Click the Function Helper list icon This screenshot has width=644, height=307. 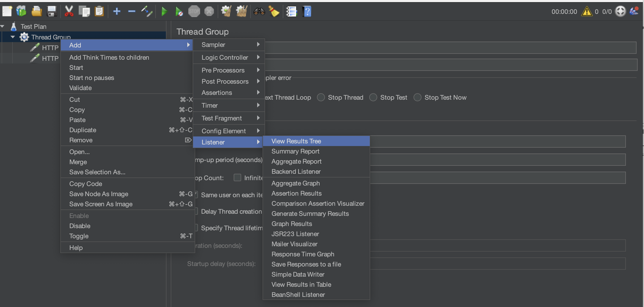coord(291,11)
